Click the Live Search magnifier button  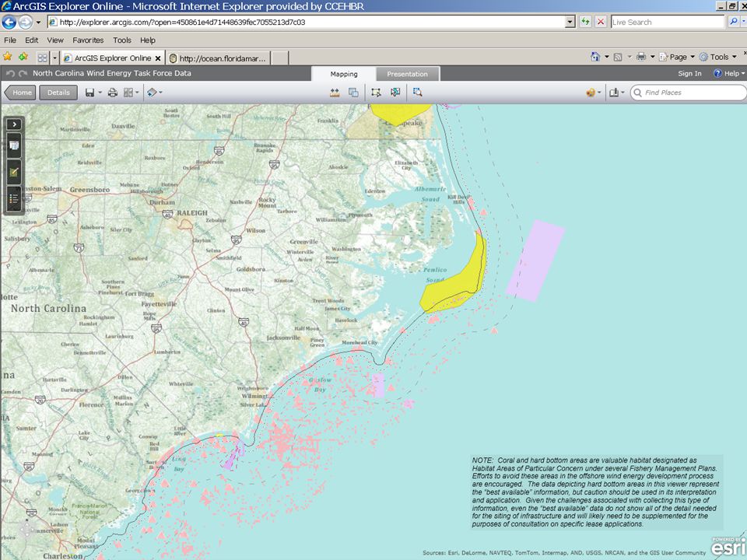coord(734,22)
